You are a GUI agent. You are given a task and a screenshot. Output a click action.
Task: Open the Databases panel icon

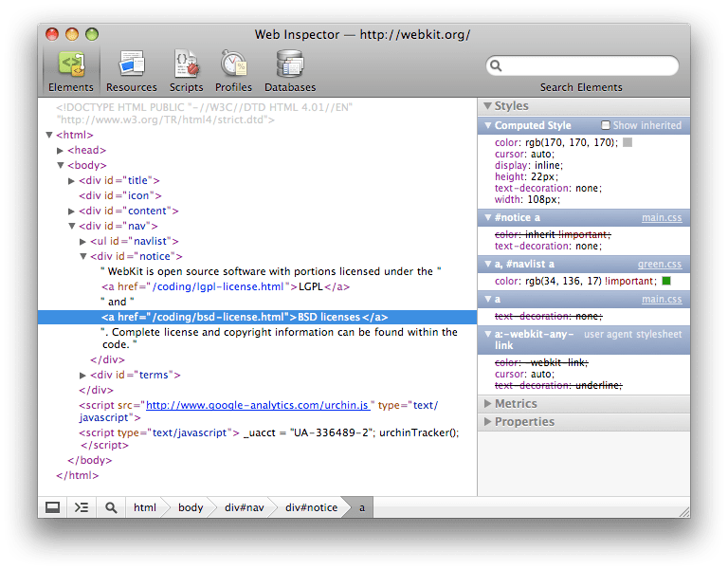(x=290, y=64)
